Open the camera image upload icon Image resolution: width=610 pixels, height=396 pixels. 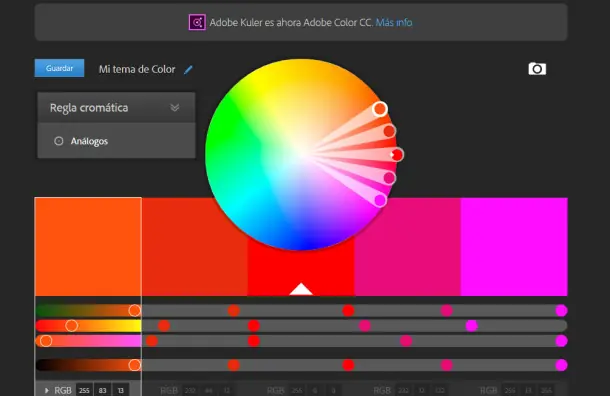pos(537,69)
